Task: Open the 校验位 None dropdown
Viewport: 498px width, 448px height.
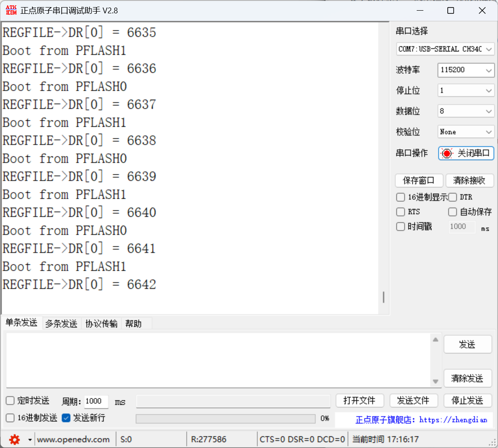Action: pyautogui.click(x=466, y=132)
